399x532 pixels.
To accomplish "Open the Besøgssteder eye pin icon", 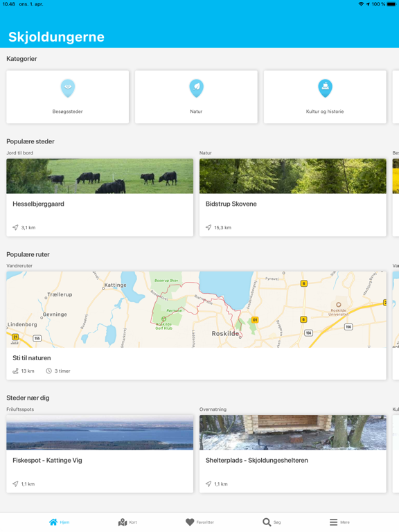I will [x=68, y=88].
